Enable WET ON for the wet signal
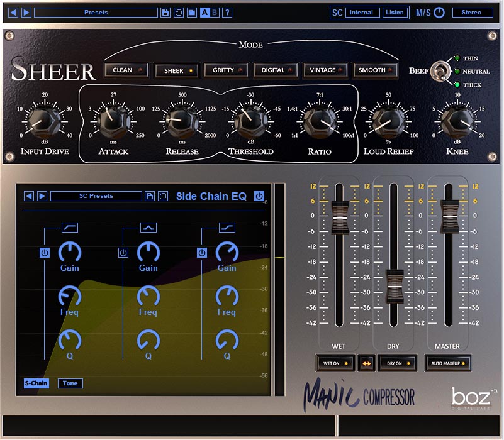 (335, 363)
